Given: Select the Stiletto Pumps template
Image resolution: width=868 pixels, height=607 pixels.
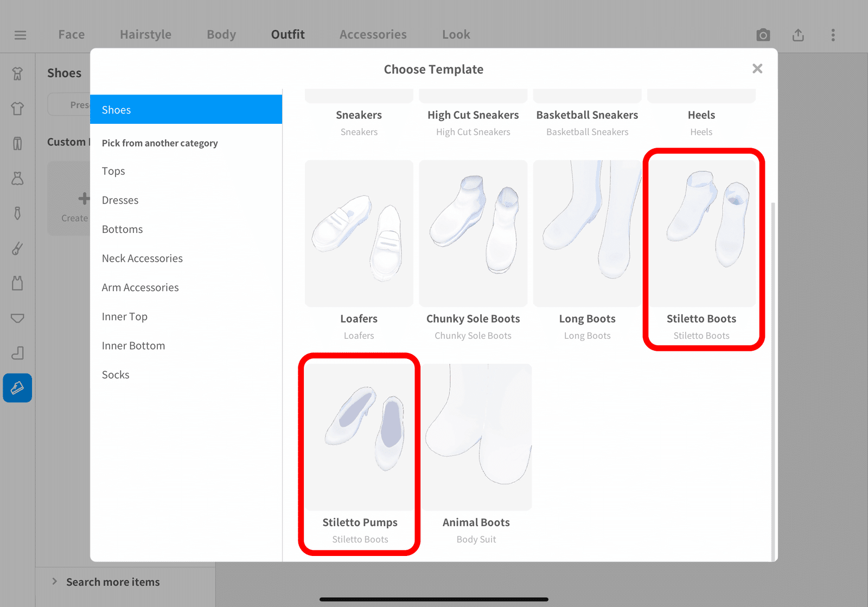Looking at the screenshot, I should click(x=359, y=437).
